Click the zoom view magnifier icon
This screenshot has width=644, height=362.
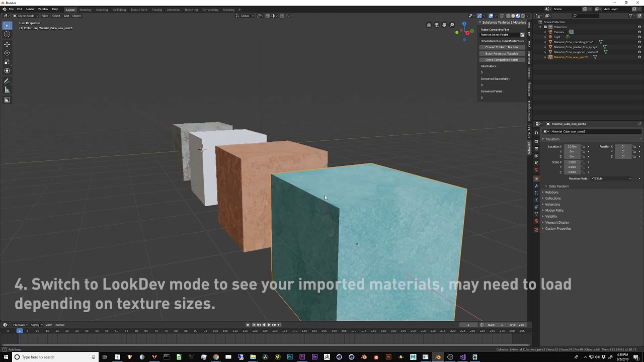coord(452,25)
